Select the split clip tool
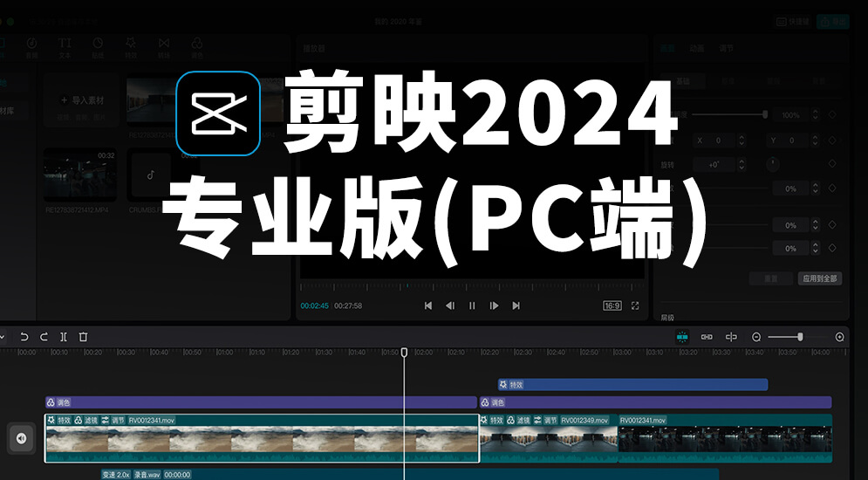 coord(64,337)
